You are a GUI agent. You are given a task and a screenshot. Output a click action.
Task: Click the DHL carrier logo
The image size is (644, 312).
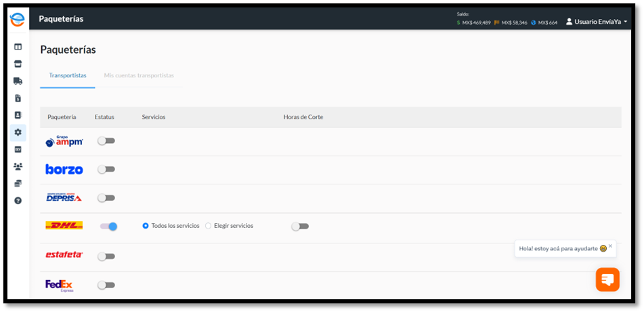[64, 226]
